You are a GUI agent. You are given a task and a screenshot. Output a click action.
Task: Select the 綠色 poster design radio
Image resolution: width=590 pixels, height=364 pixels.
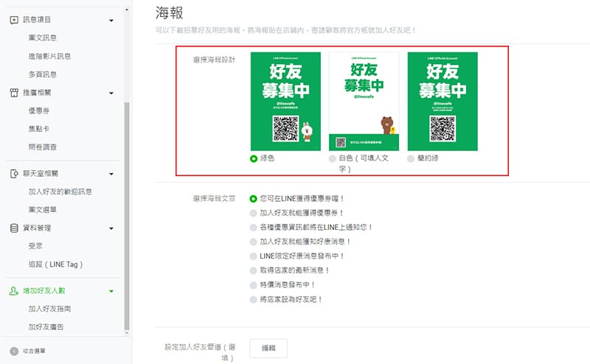tap(254, 158)
